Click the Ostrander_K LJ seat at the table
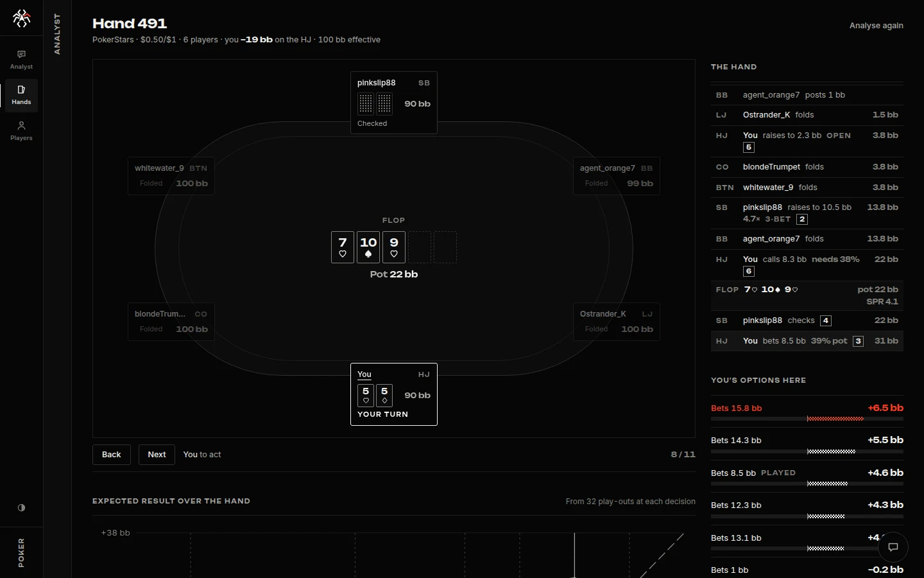This screenshot has width=924, height=578. [x=617, y=322]
